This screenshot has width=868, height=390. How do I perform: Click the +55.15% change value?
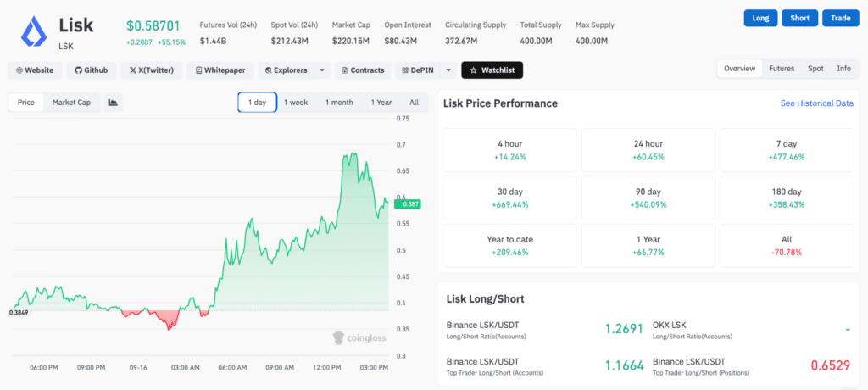click(x=171, y=42)
